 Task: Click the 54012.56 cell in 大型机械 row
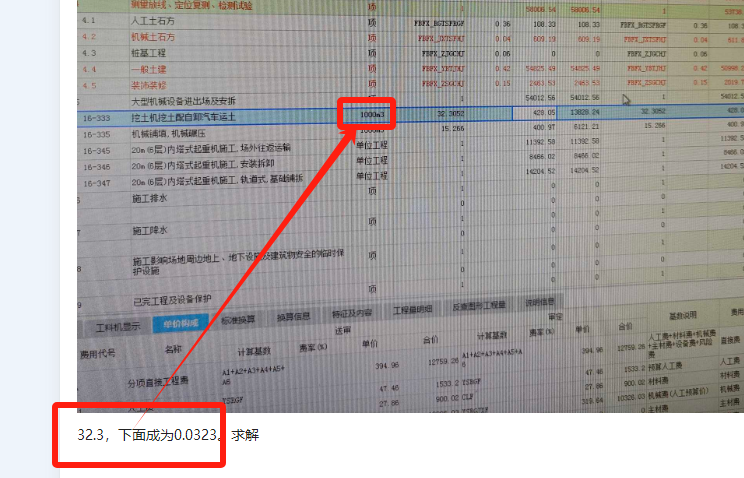coord(540,98)
